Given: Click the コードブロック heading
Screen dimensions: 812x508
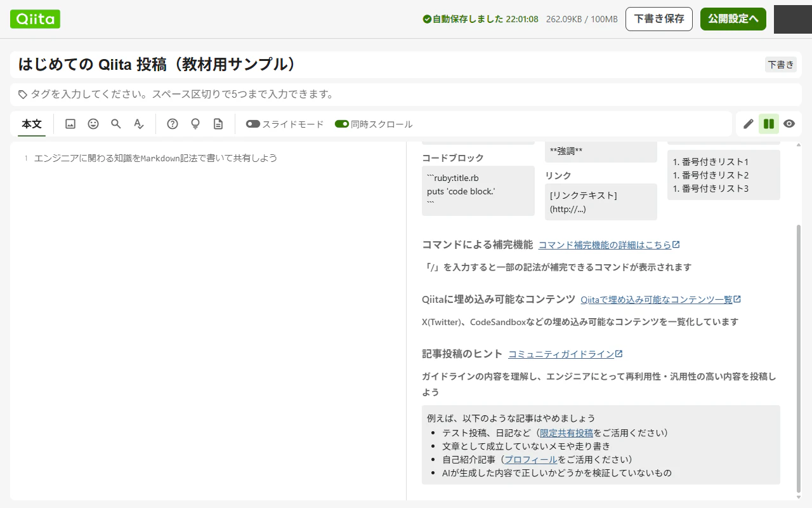Looking at the screenshot, I should (453, 158).
